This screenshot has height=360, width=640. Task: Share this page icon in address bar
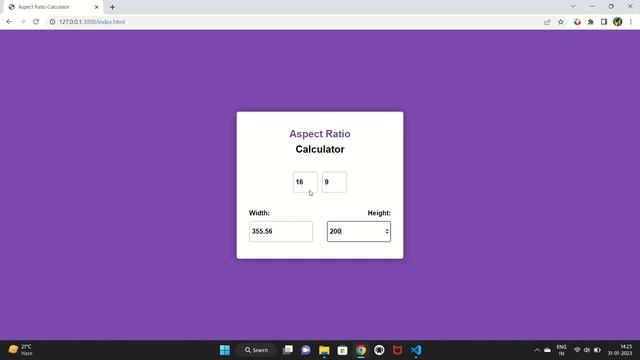[x=547, y=22]
